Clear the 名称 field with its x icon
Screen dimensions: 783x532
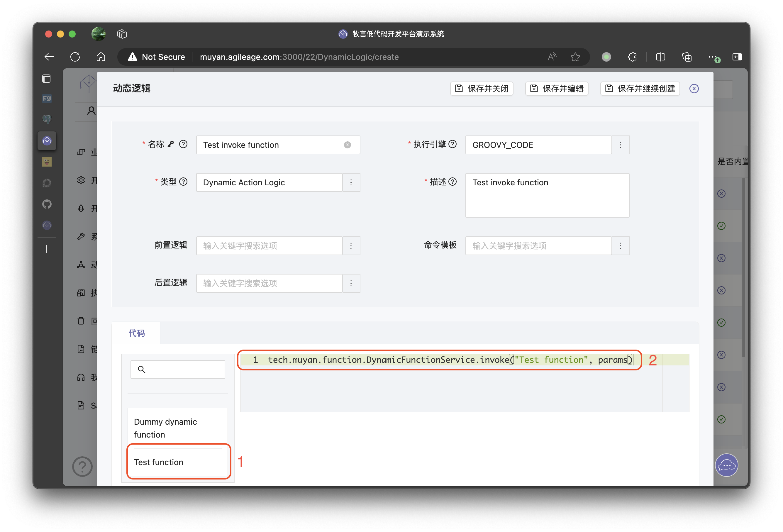click(x=347, y=145)
